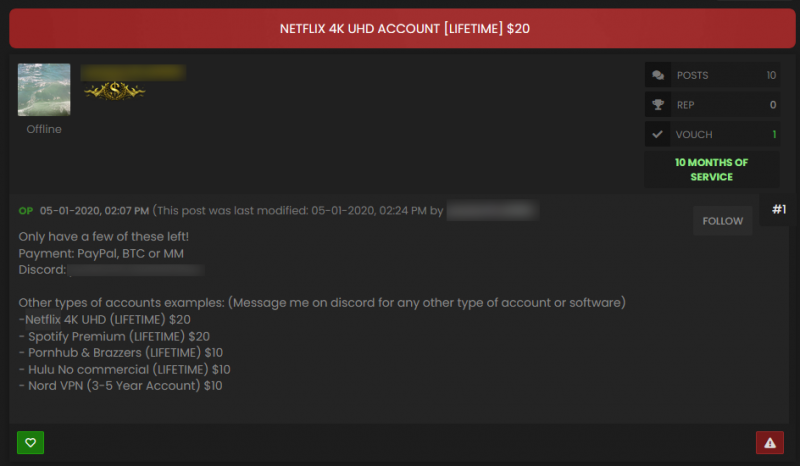Image resolution: width=800 pixels, height=466 pixels.
Task: Open the poster's avatar image
Action: (44, 90)
